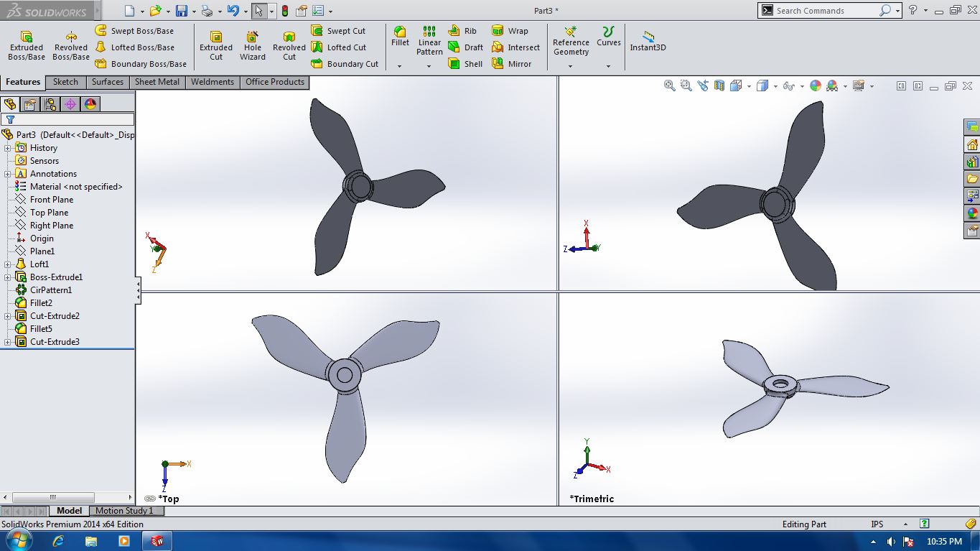980x551 pixels.
Task: Select the Linear Pattern tool
Action: pyautogui.click(x=429, y=41)
